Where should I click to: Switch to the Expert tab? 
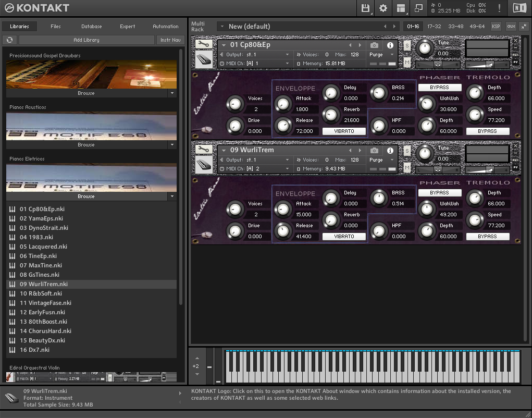(128, 27)
